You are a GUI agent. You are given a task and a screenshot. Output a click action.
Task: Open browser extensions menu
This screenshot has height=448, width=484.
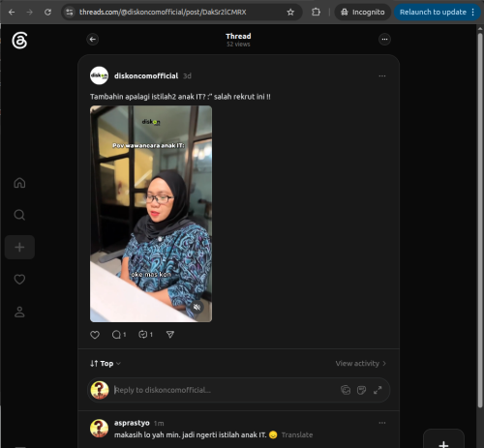pos(316,13)
